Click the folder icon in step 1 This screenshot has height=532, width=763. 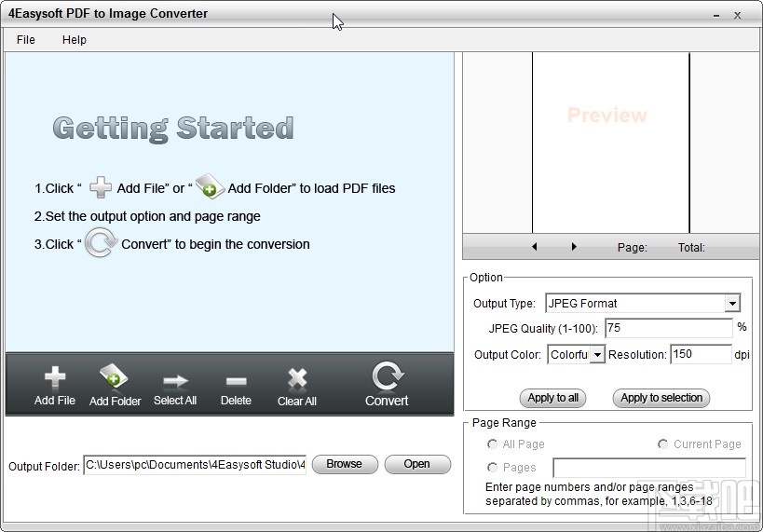click(x=210, y=186)
